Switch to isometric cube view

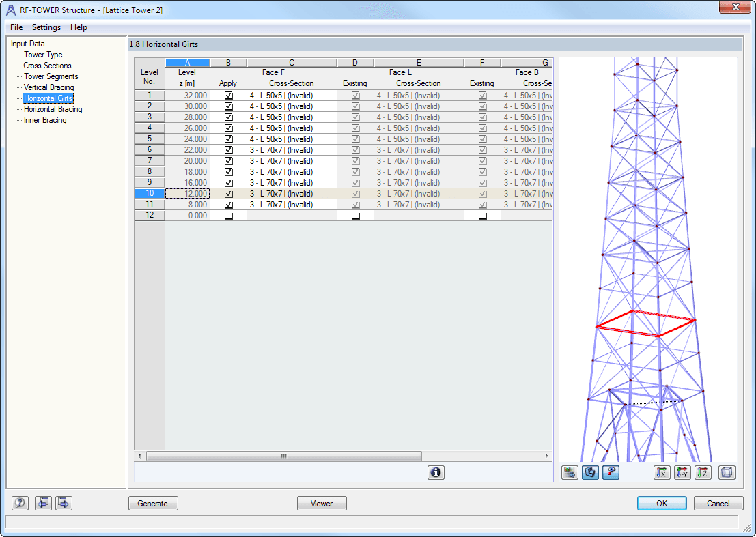tap(727, 472)
